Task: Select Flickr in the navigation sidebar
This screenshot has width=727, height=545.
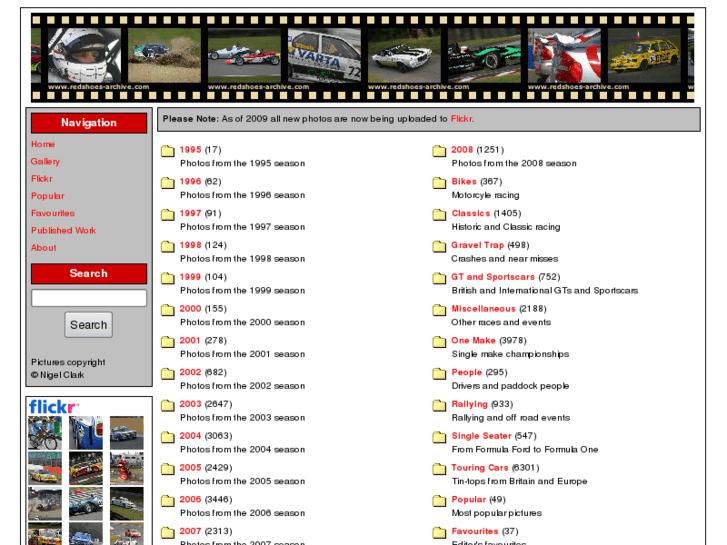Action: point(42,179)
